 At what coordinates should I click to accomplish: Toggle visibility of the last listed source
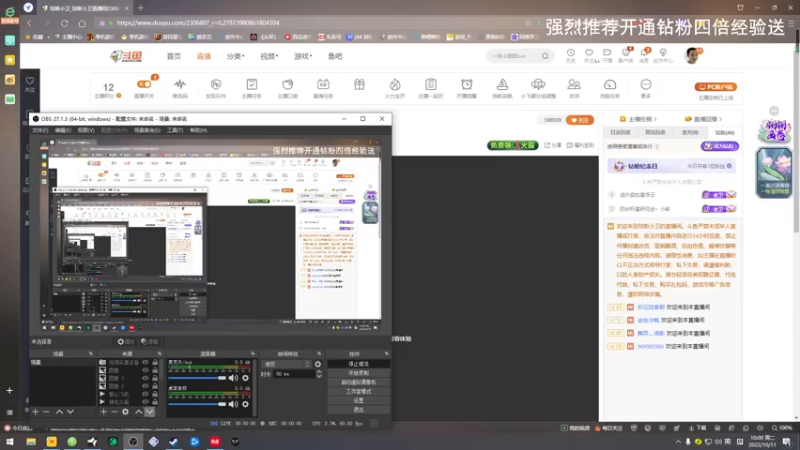coord(145,402)
